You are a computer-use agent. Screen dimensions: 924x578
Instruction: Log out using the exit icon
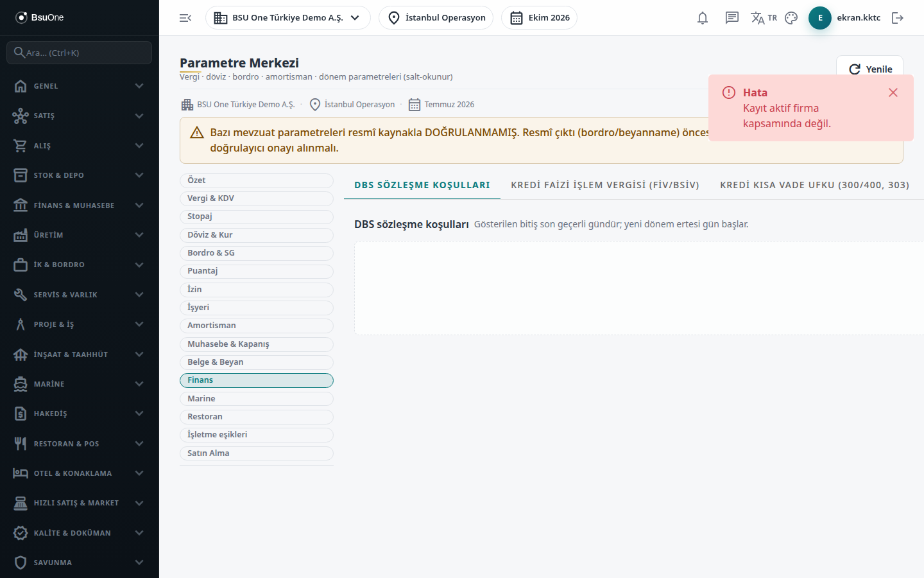(898, 18)
